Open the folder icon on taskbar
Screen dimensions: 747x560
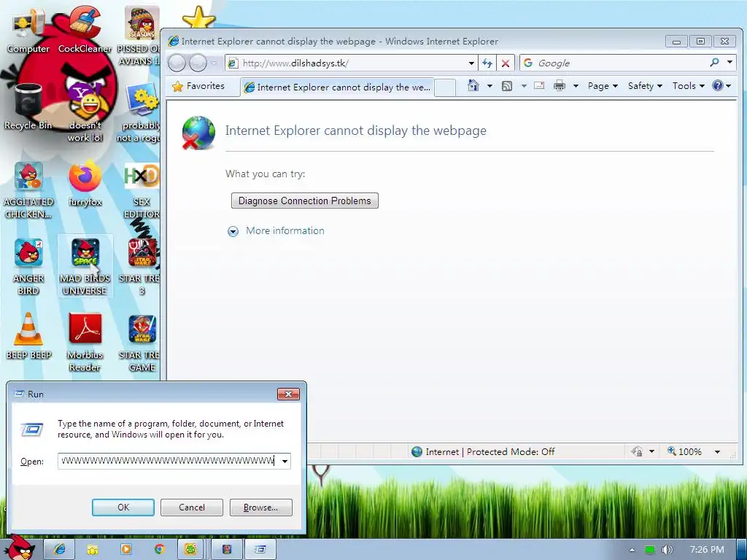pyautogui.click(x=93, y=550)
